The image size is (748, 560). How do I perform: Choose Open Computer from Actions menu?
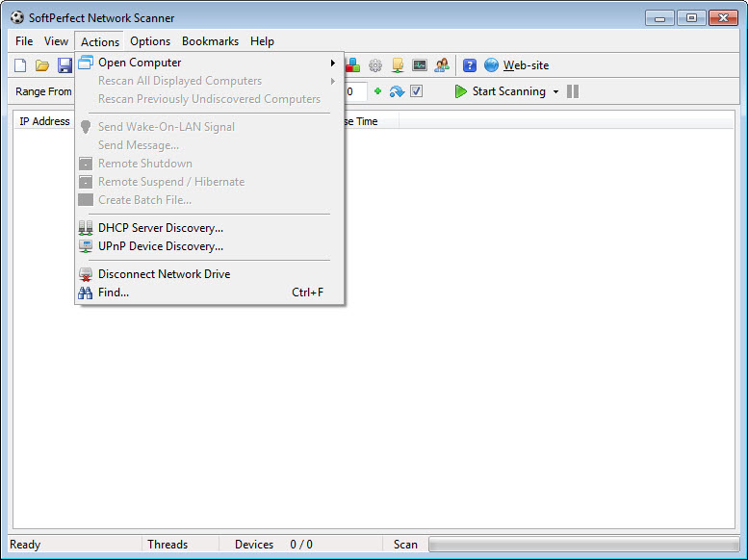[210, 63]
